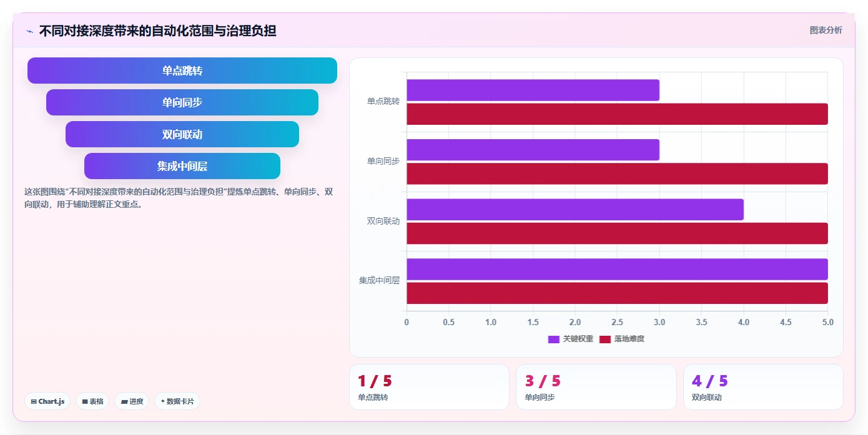Click the purple bar for 单向同步

click(533, 150)
